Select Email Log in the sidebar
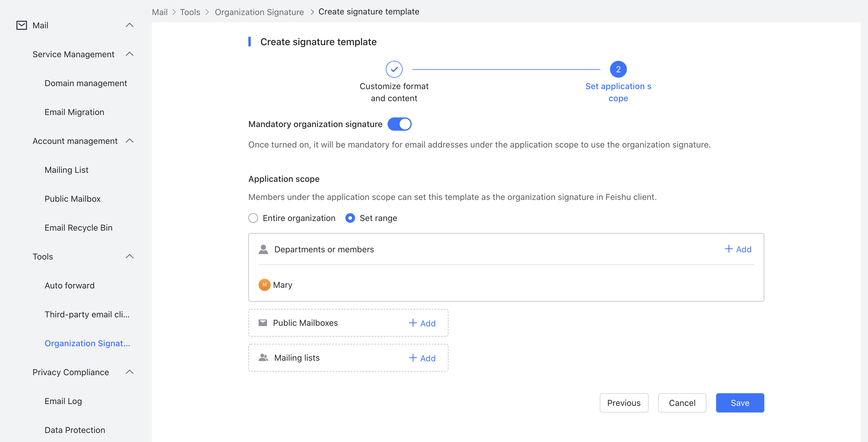Screen dimensions: 868x442 [x=63, y=401]
